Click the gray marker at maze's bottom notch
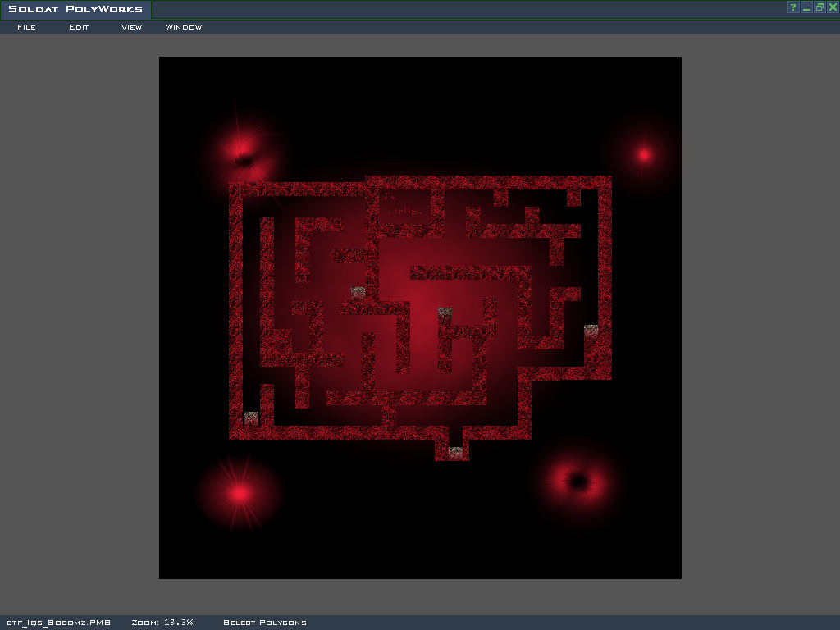This screenshot has width=840, height=630. point(456,452)
